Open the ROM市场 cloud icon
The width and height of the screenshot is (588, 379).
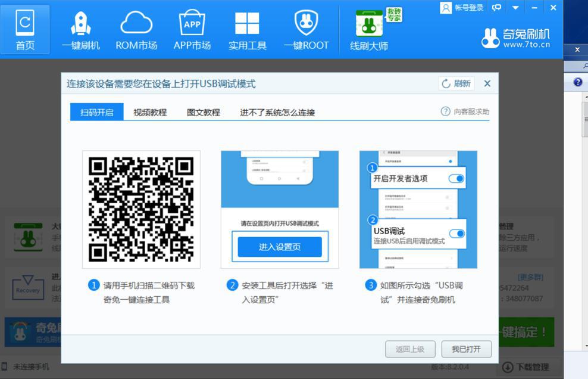click(136, 31)
